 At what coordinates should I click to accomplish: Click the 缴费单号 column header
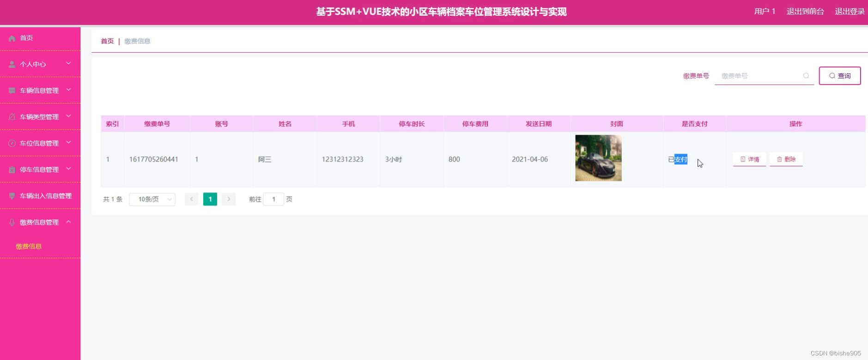click(157, 124)
